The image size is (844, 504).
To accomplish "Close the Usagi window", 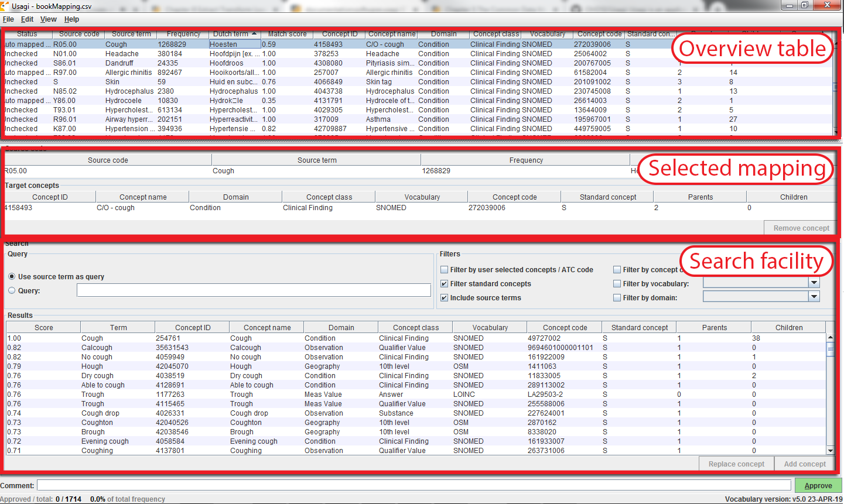I will click(x=828, y=5).
